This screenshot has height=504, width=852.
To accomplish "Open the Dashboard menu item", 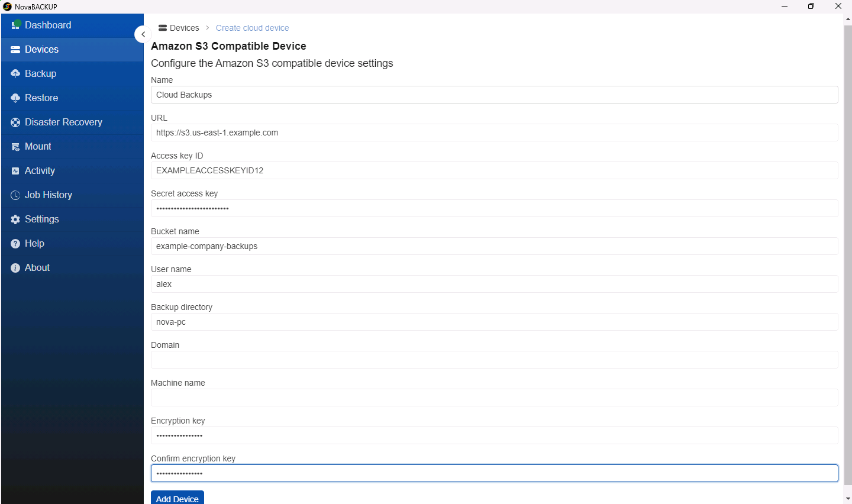I will click(x=72, y=25).
